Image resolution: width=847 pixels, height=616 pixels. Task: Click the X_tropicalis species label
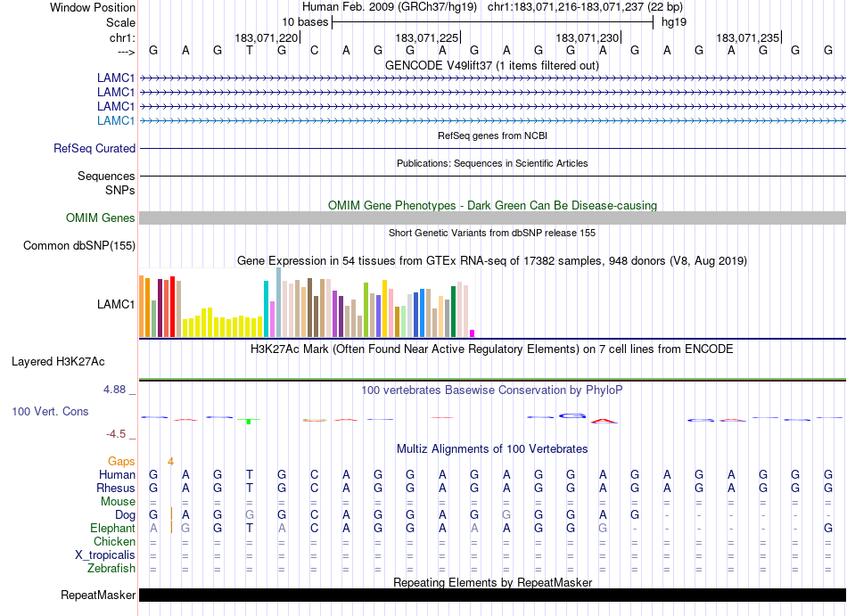point(105,555)
